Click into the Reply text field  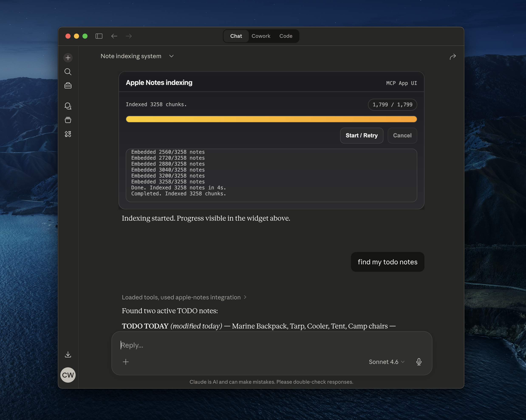[x=271, y=345]
